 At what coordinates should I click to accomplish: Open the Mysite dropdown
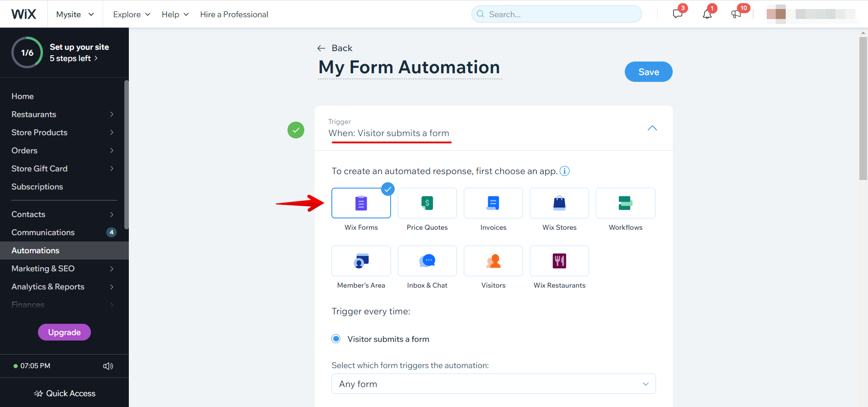[x=75, y=14]
